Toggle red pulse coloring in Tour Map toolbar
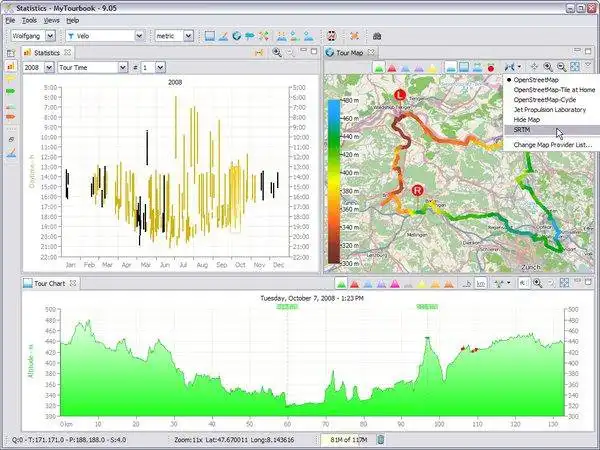 pos(391,68)
